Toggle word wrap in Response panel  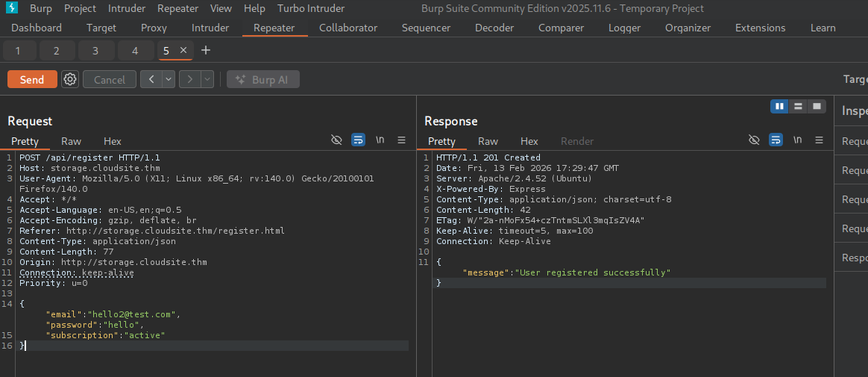coord(776,140)
